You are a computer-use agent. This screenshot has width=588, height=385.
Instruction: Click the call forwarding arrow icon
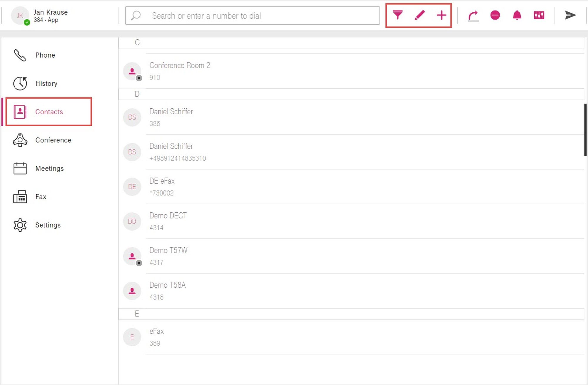coord(473,16)
